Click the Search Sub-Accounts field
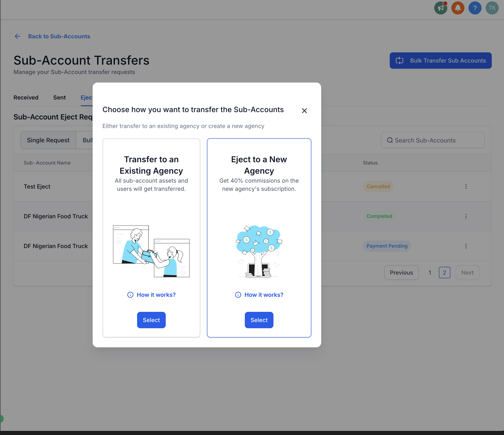 (433, 140)
